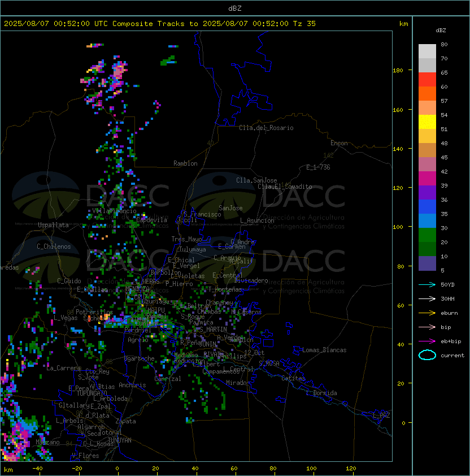Viewport: 470px width, 476px height.
Task: Click the -40 km horizontal axis tick
Action: tap(37, 469)
